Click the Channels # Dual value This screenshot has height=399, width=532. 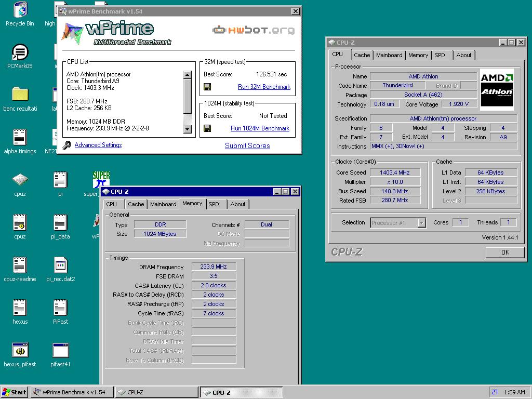(x=267, y=224)
